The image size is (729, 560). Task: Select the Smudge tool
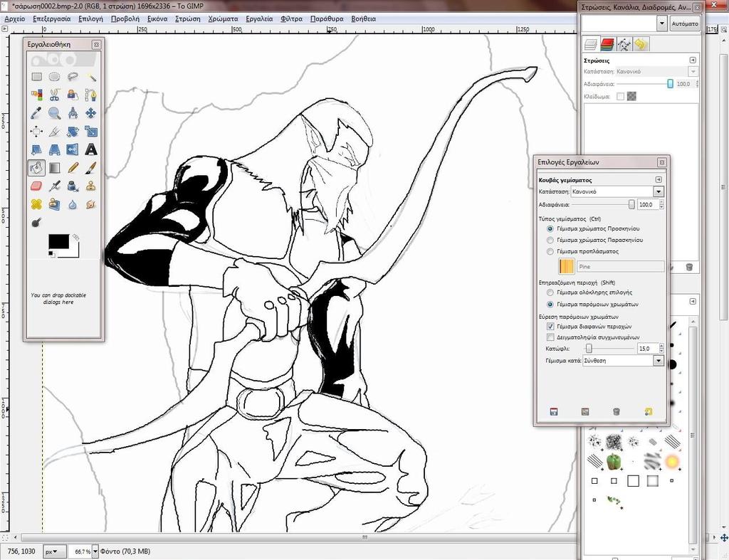click(x=90, y=204)
